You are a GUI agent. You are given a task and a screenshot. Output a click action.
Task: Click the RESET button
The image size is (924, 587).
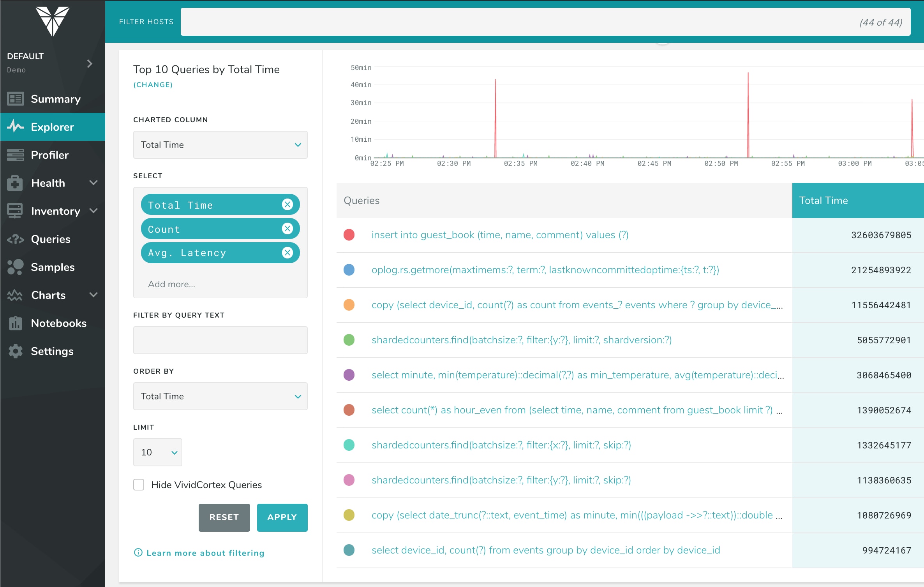224,517
